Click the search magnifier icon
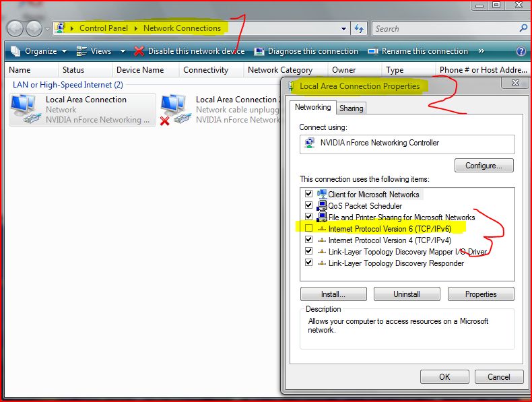The width and height of the screenshot is (532, 402). point(523,28)
